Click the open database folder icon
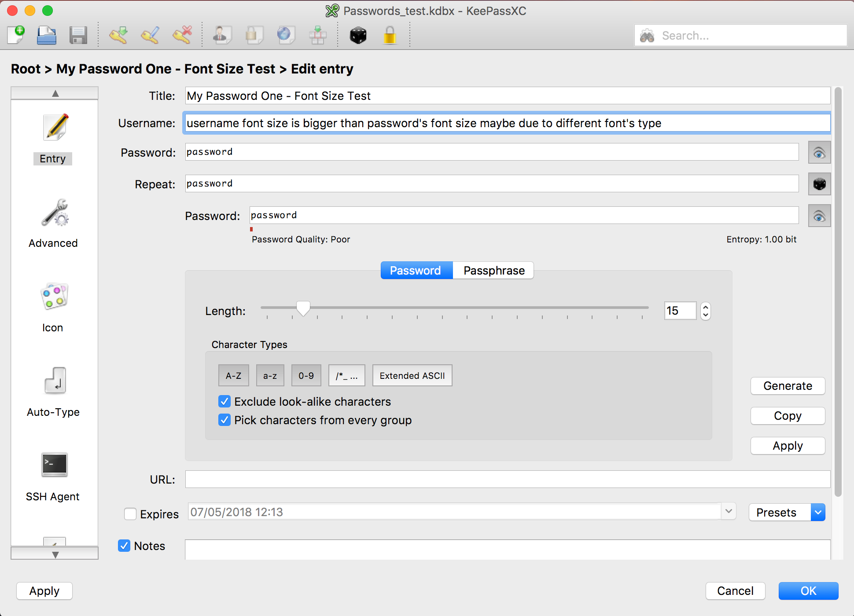This screenshot has width=854, height=616. pos(47,35)
